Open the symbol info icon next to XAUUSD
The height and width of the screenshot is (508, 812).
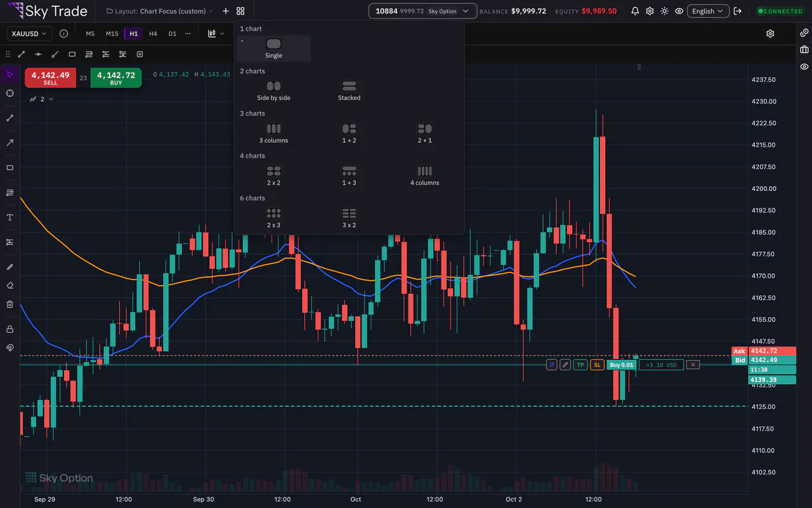point(63,34)
